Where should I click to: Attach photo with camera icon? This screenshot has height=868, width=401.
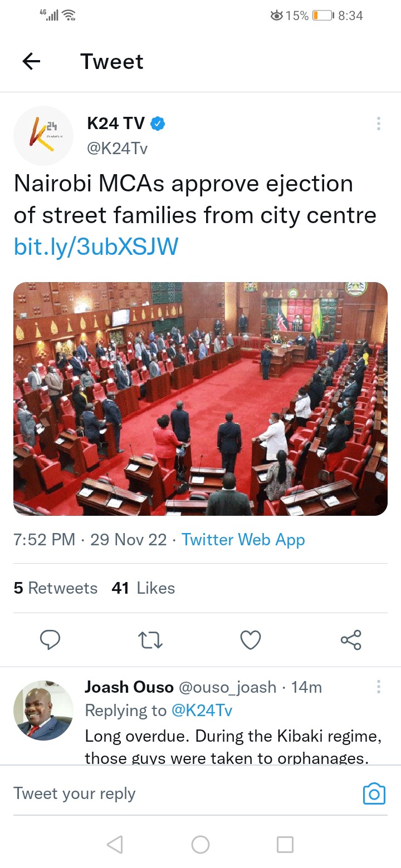coord(374,794)
